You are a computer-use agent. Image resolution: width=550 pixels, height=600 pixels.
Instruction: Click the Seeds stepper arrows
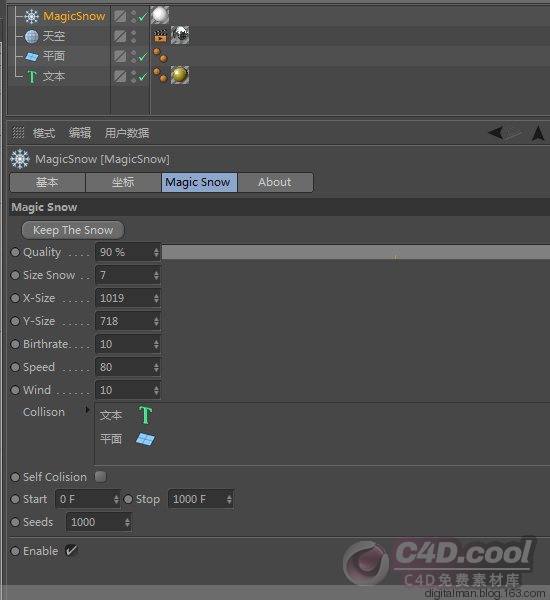pyautogui.click(x=127, y=522)
